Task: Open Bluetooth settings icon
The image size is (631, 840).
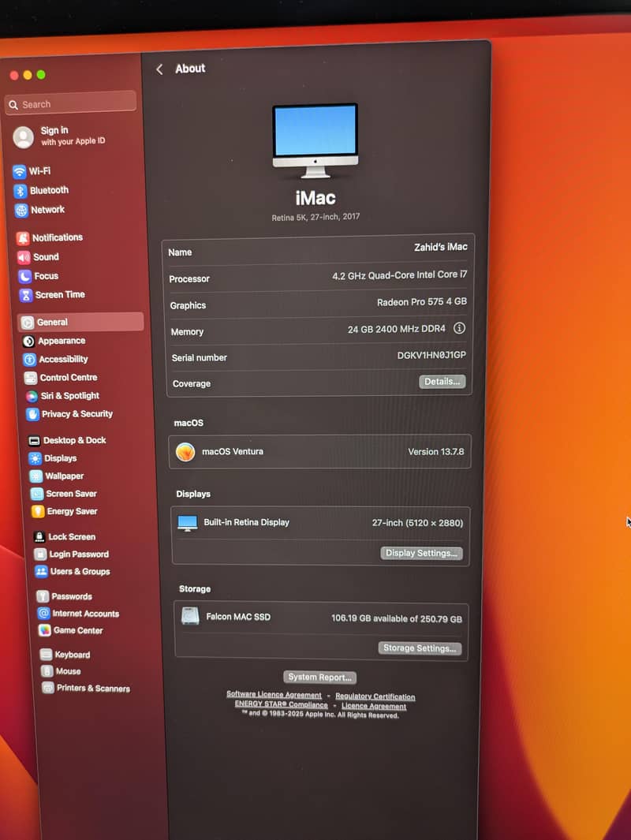Action: coord(21,191)
